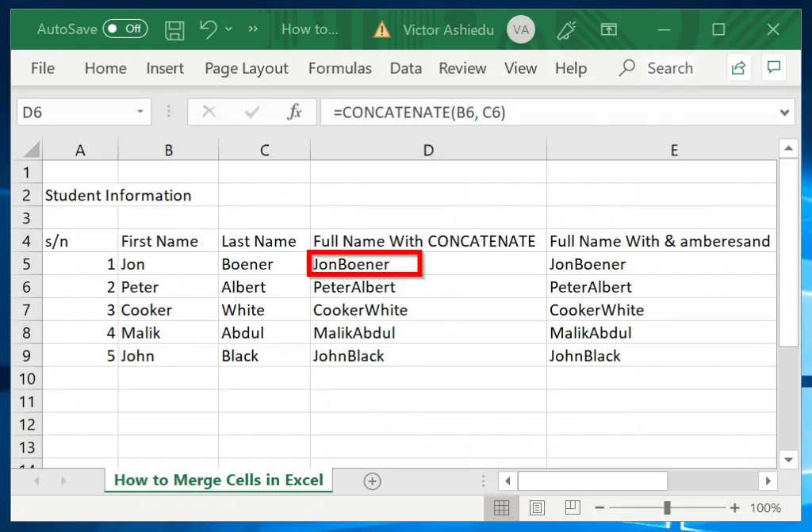Expand the formula bar with its chevron
Screen dimensions: 812x532
784,112
